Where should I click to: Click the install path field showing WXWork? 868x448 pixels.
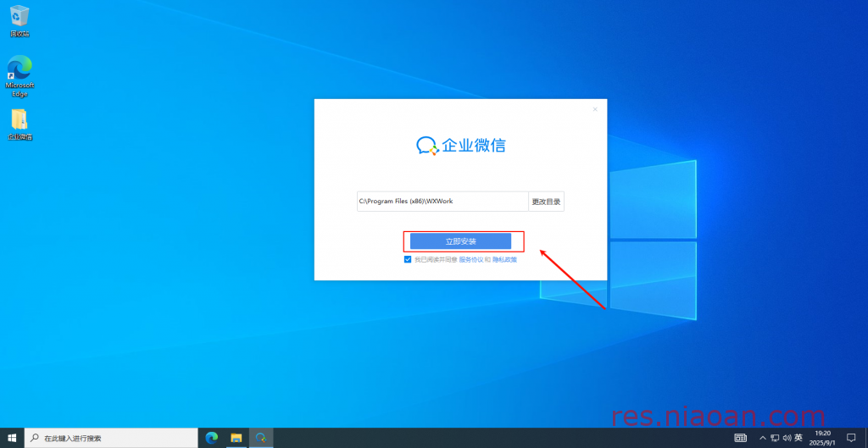tap(442, 202)
